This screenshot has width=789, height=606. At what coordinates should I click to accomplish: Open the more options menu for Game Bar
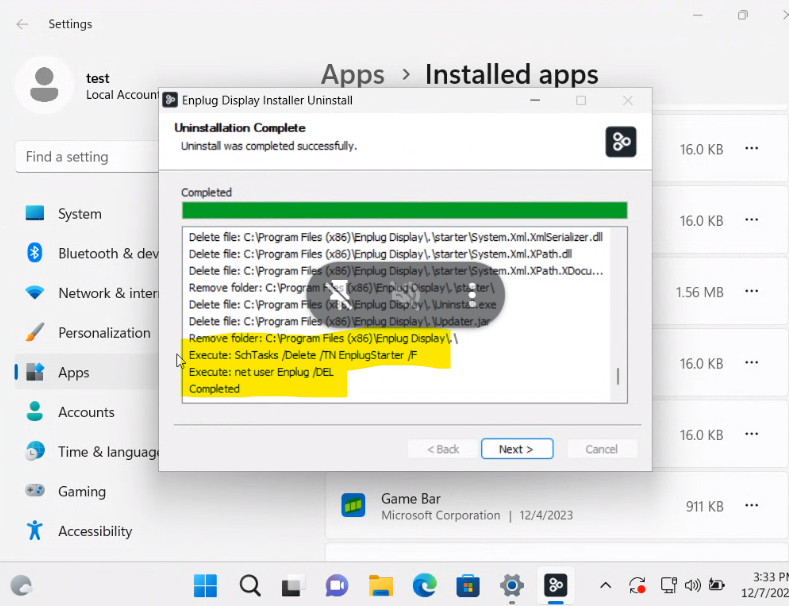752,505
